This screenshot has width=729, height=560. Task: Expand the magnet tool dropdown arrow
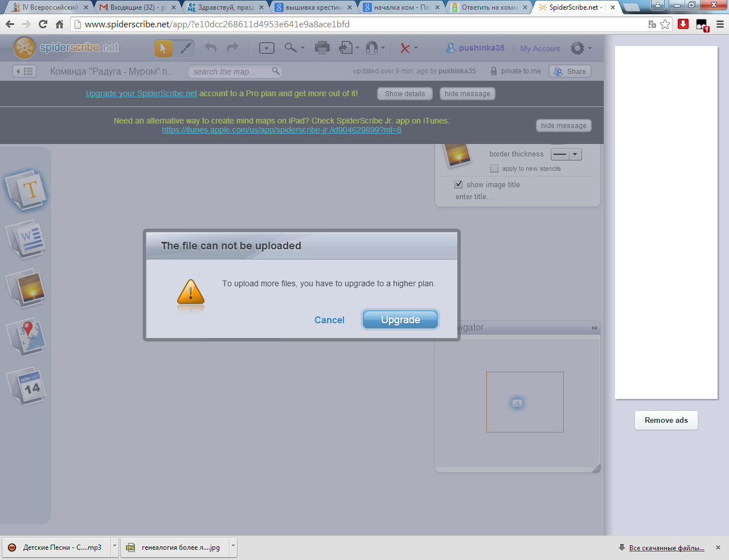click(383, 48)
